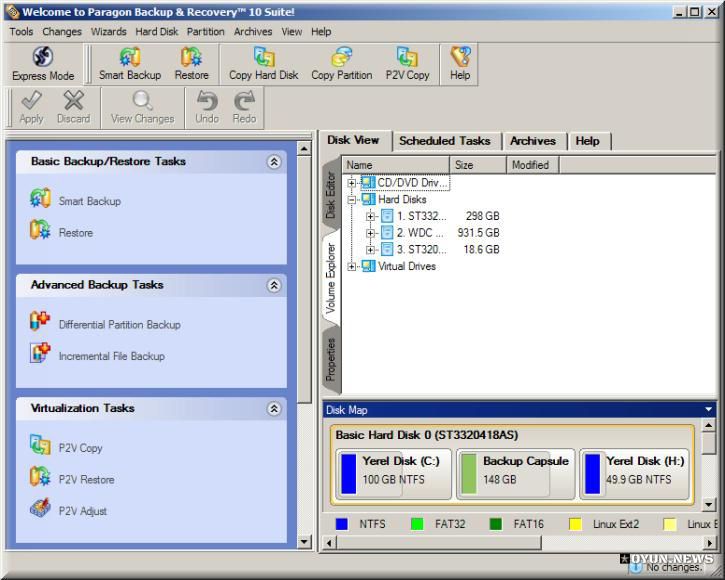Redo the last undone operation

click(x=244, y=107)
